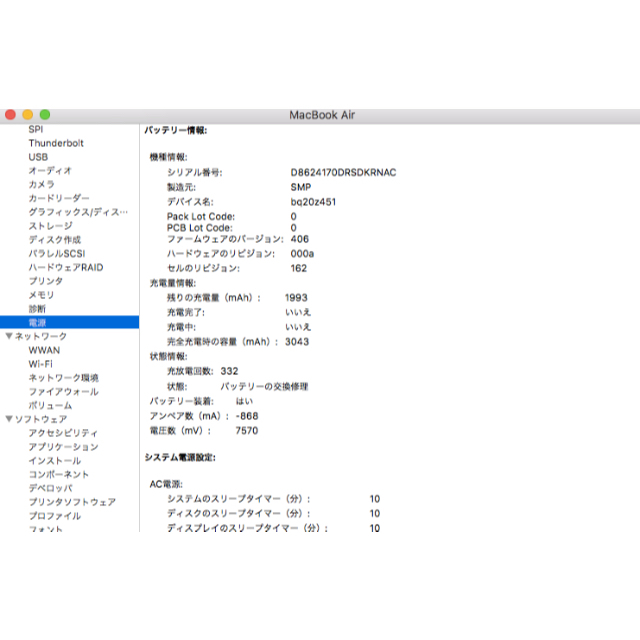Click the hardware revision value 000a

[302, 253]
